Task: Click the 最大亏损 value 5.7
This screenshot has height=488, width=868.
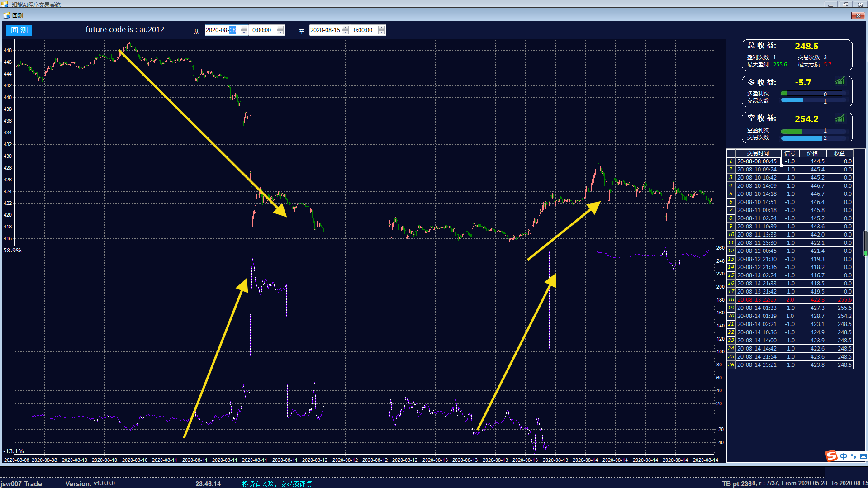Action: (828, 65)
